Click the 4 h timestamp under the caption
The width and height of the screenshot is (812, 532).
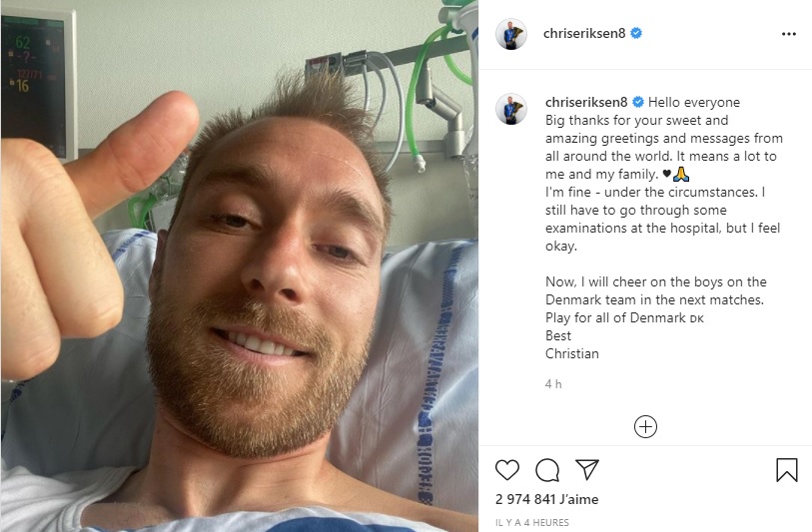[x=553, y=384]
